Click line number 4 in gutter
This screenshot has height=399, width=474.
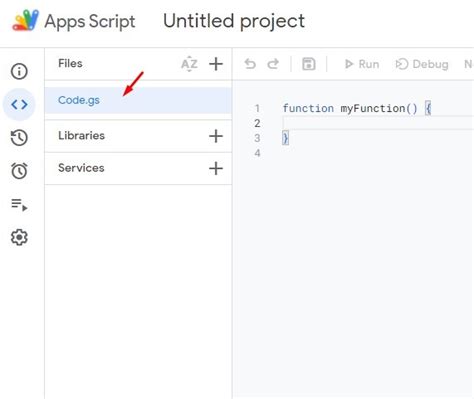(x=257, y=153)
